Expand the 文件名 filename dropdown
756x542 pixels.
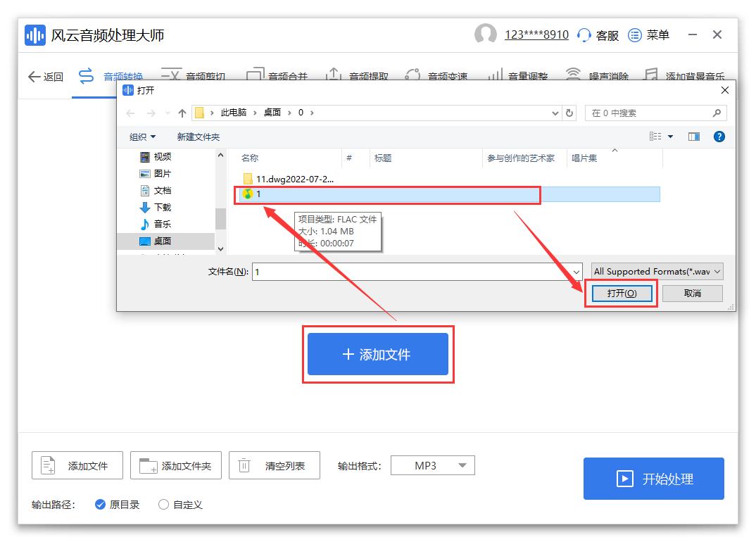pos(577,271)
